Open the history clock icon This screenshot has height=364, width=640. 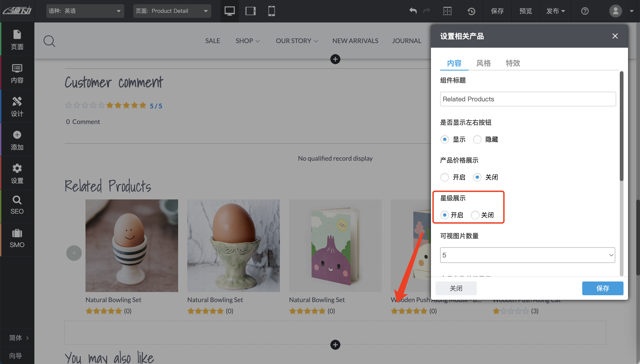[471, 11]
